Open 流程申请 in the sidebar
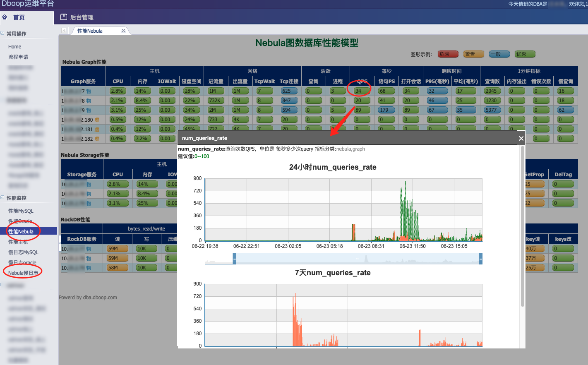This screenshot has height=365, width=588. (x=18, y=57)
